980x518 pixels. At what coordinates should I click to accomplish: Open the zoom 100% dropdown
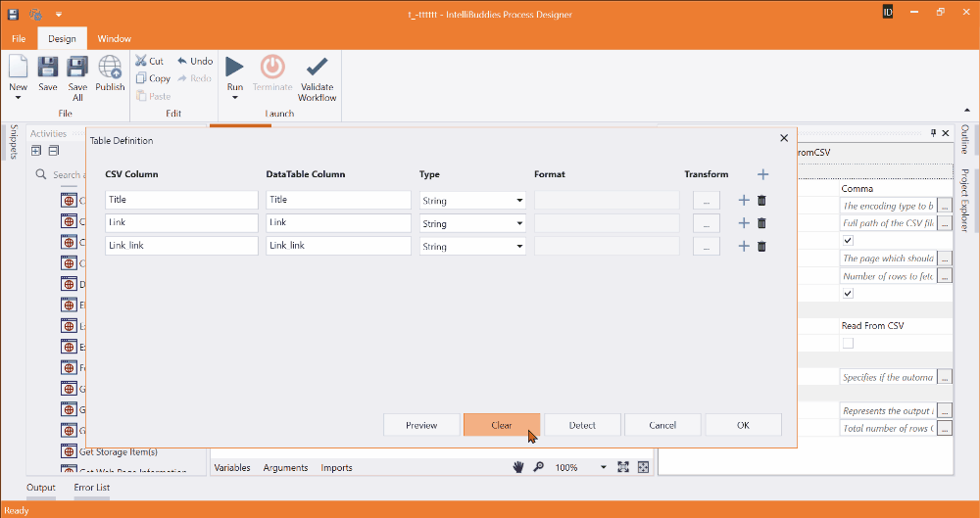[x=603, y=467]
